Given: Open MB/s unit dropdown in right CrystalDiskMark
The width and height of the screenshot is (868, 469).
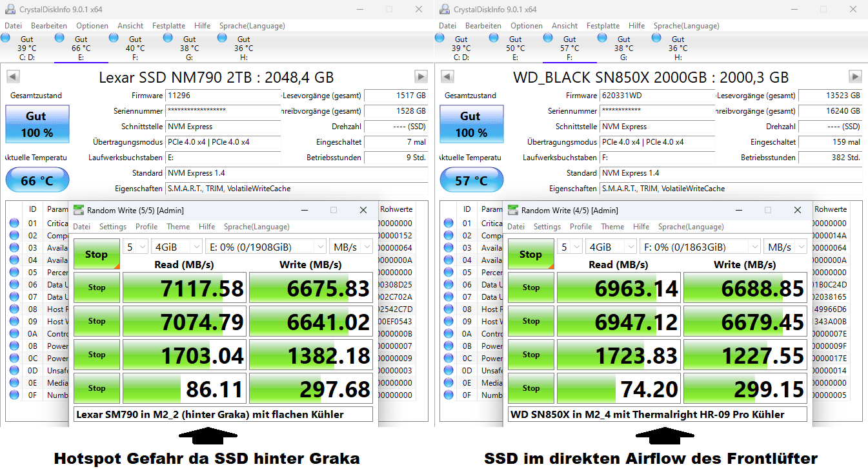Looking at the screenshot, I should (x=785, y=247).
